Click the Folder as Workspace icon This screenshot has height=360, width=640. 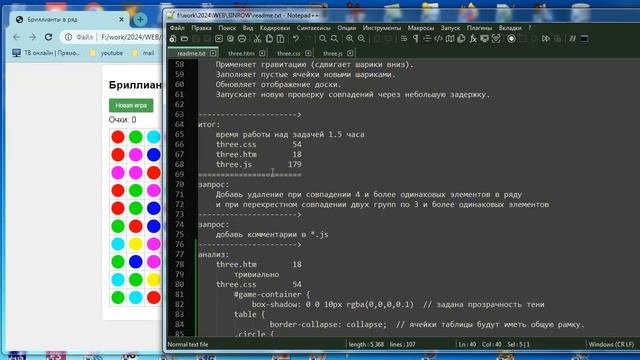[484, 39]
